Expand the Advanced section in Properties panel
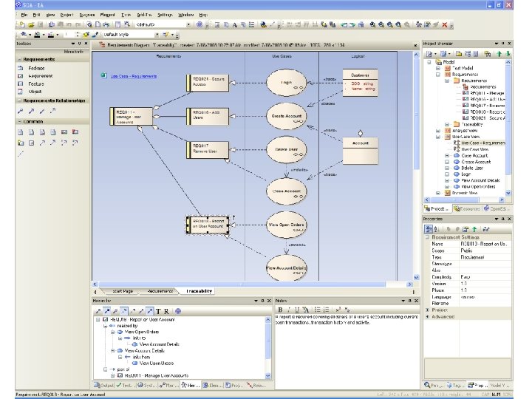 coord(427,316)
